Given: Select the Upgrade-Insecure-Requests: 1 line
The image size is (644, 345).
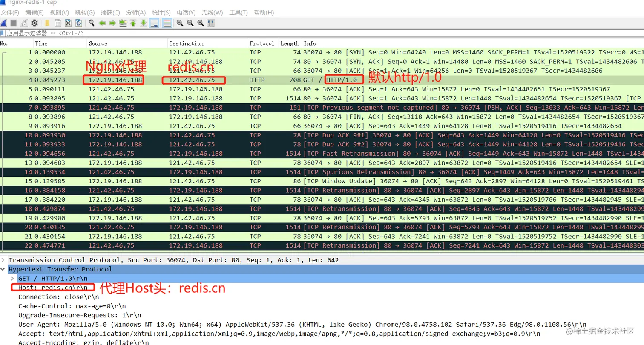Looking at the screenshot, I should (80, 316).
